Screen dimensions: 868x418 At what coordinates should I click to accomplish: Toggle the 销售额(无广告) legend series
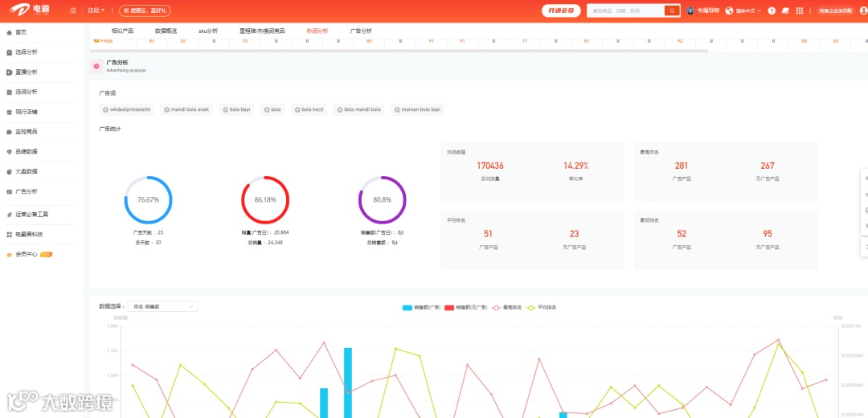tap(465, 307)
